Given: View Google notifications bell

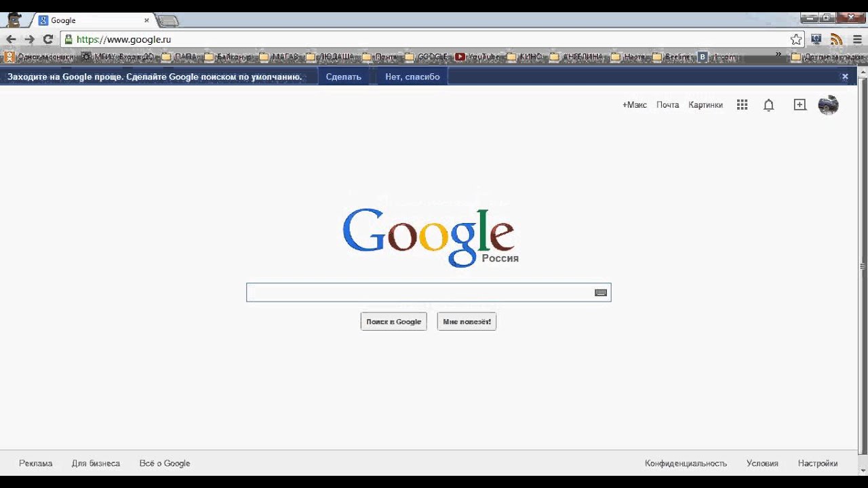Looking at the screenshot, I should click(x=768, y=105).
